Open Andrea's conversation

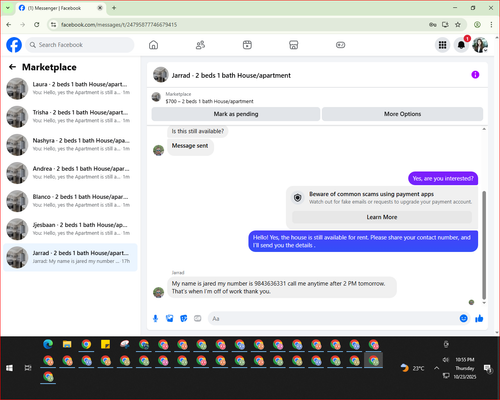click(70, 173)
